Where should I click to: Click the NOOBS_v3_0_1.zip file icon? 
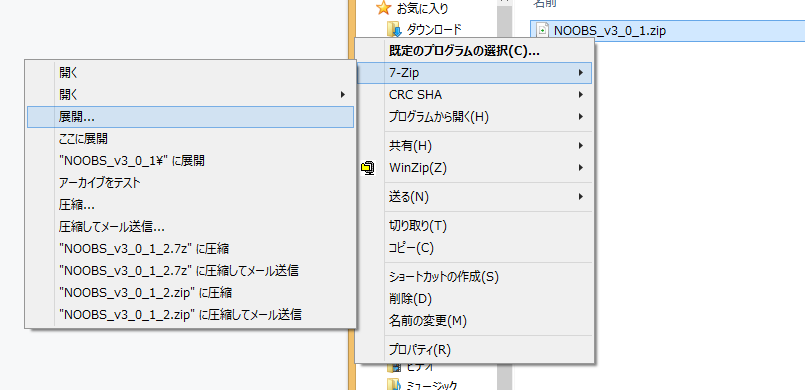point(542,30)
